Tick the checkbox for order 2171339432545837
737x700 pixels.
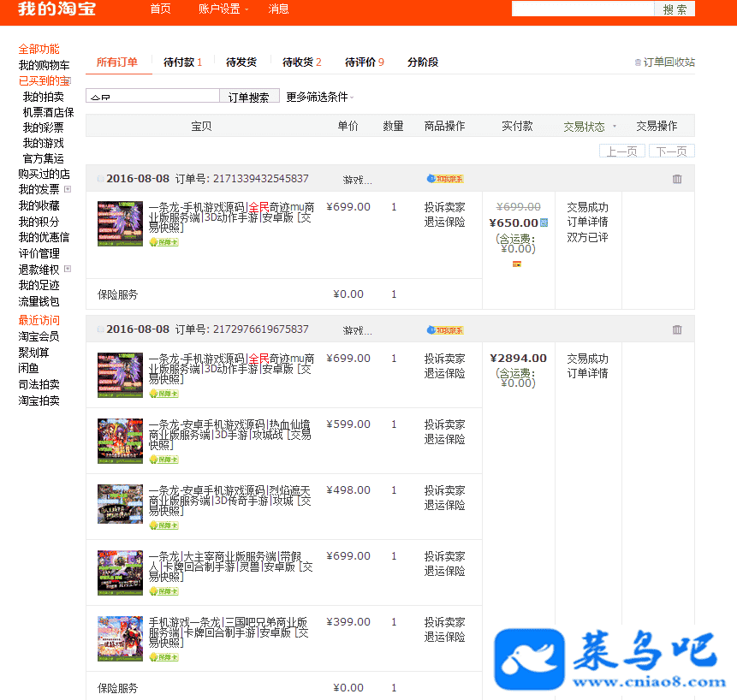tap(100, 180)
